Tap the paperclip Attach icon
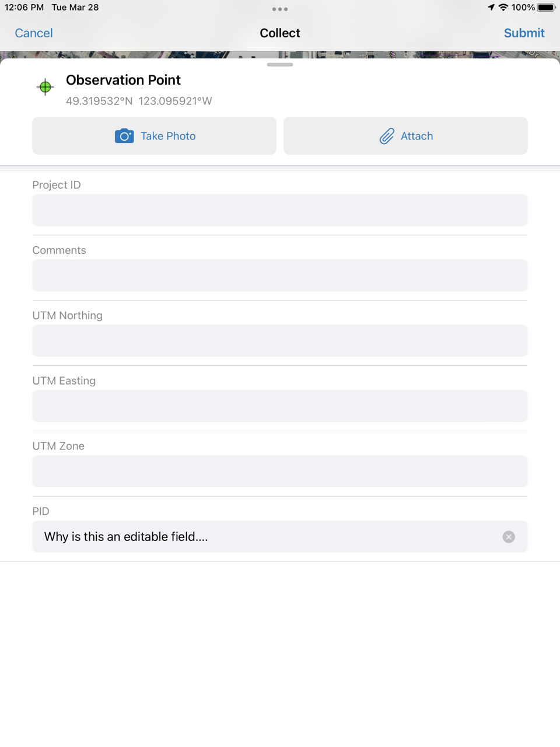Screen dimensions: 560x747 click(x=387, y=136)
